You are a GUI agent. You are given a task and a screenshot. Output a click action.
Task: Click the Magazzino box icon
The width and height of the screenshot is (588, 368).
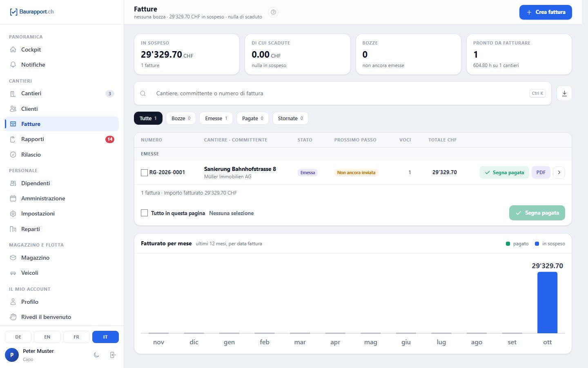[13, 258]
